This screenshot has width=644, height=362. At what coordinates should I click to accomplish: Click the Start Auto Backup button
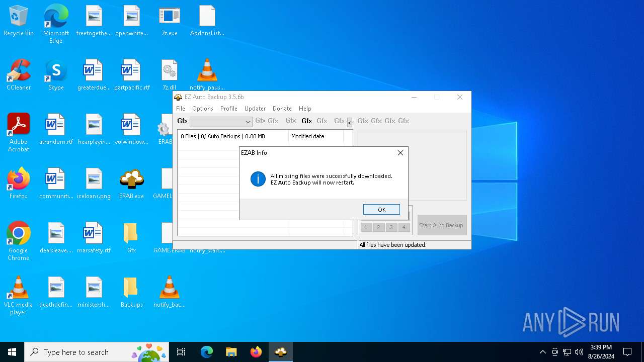[442, 225]
